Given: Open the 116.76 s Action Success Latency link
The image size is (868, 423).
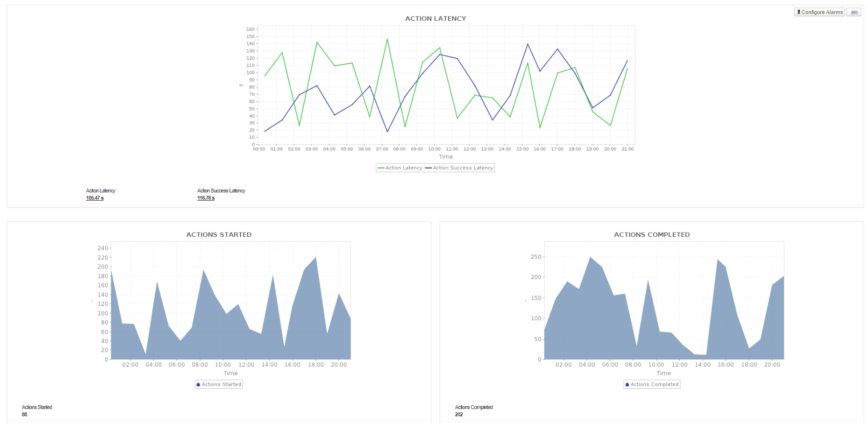Looking at the screenshot, I should click(x=206, y=198).
